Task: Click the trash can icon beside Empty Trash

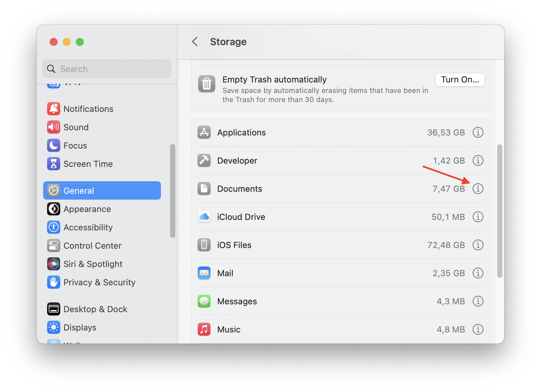Action: click(x=206, y=84)
